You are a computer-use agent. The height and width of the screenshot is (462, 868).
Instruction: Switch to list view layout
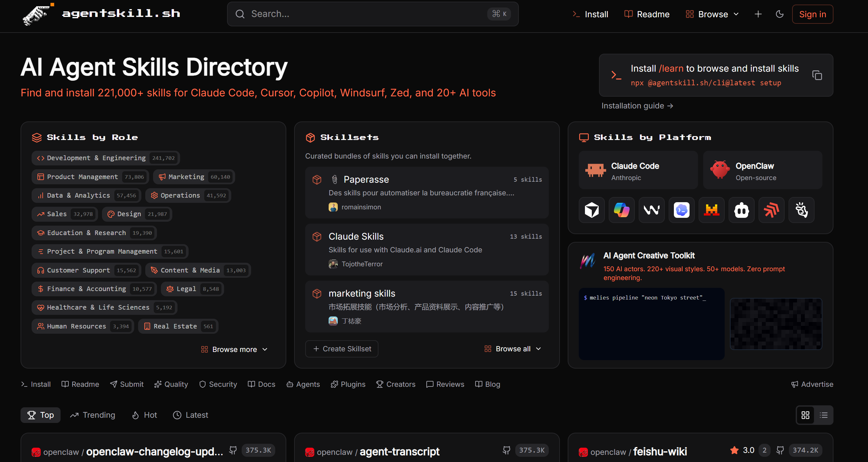pyautogui.click(x=823, y=415)
